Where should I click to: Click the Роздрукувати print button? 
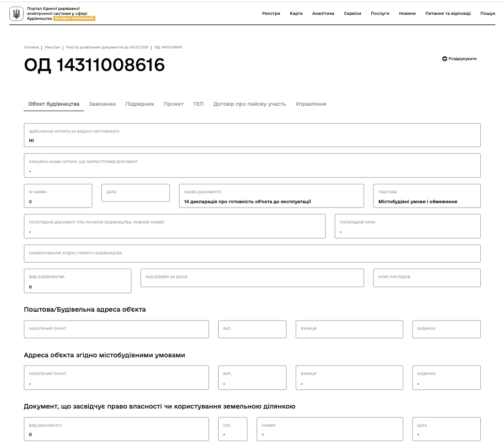point(459,59)
